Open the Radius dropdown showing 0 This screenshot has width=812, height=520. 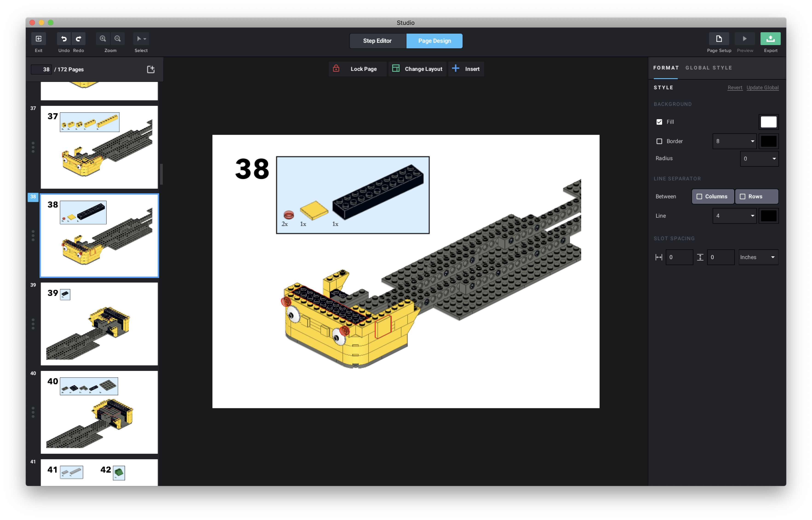(759, 159)
